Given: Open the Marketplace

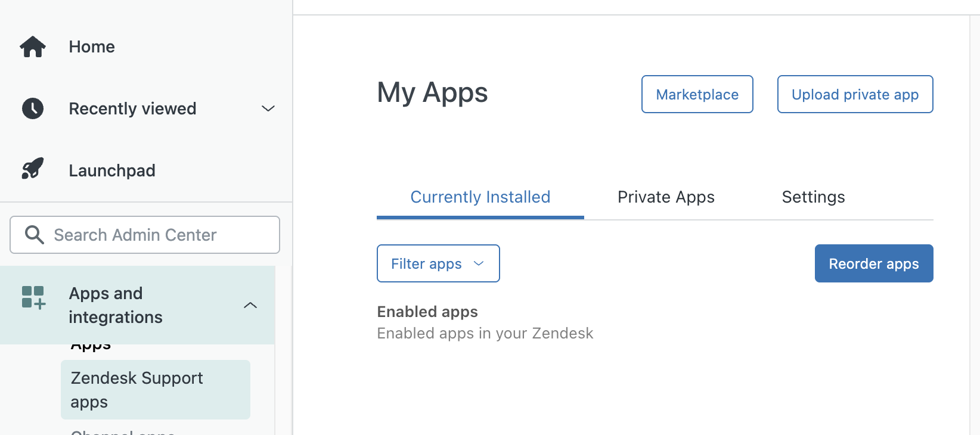Looking at the screenshot, I should tap(697, 94).
